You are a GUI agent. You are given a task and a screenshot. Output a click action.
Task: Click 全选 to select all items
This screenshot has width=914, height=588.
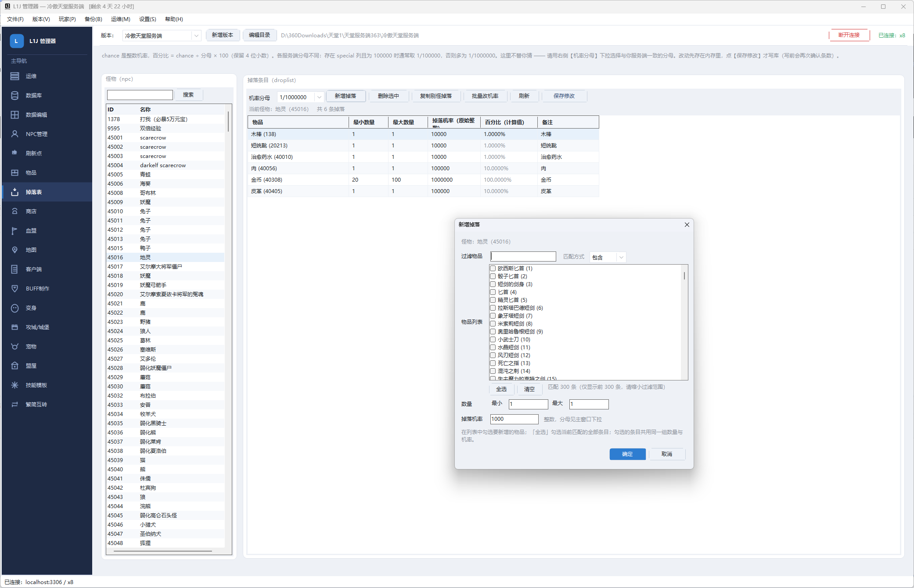pos(501,389)
